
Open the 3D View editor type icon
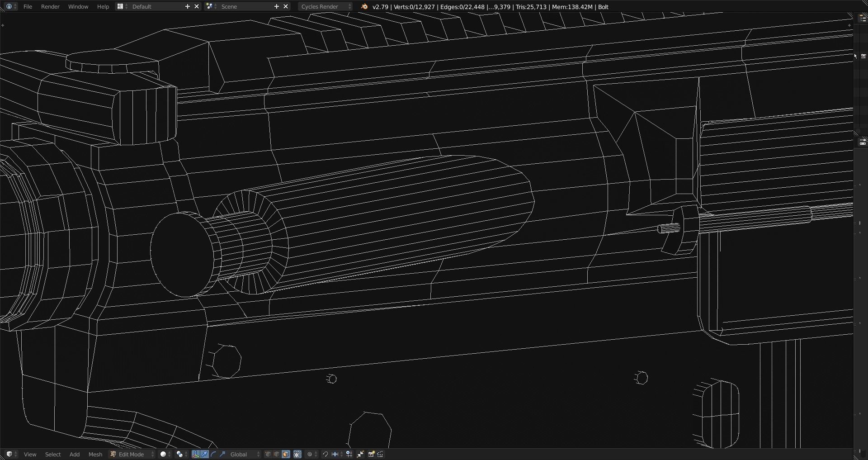point(11,454)
